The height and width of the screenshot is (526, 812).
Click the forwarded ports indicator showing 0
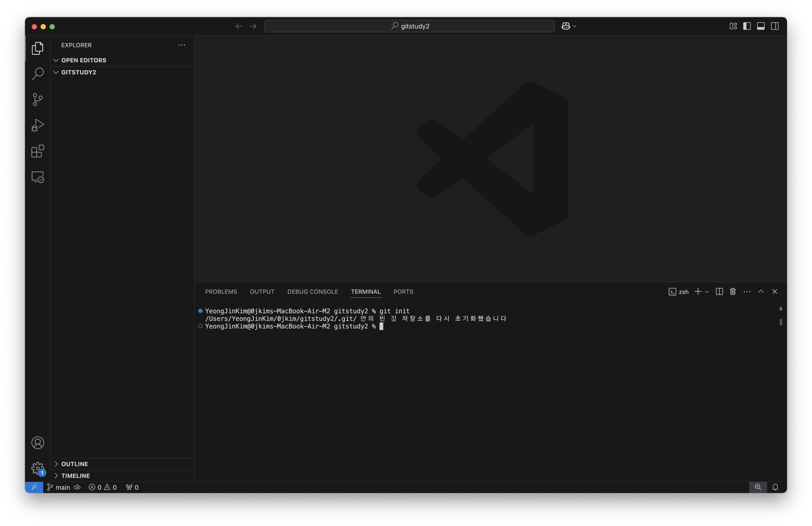[x=132, y=487]
